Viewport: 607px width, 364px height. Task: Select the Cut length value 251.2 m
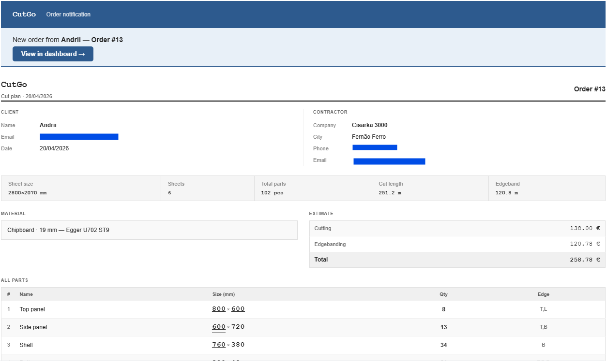coord(390,193)
